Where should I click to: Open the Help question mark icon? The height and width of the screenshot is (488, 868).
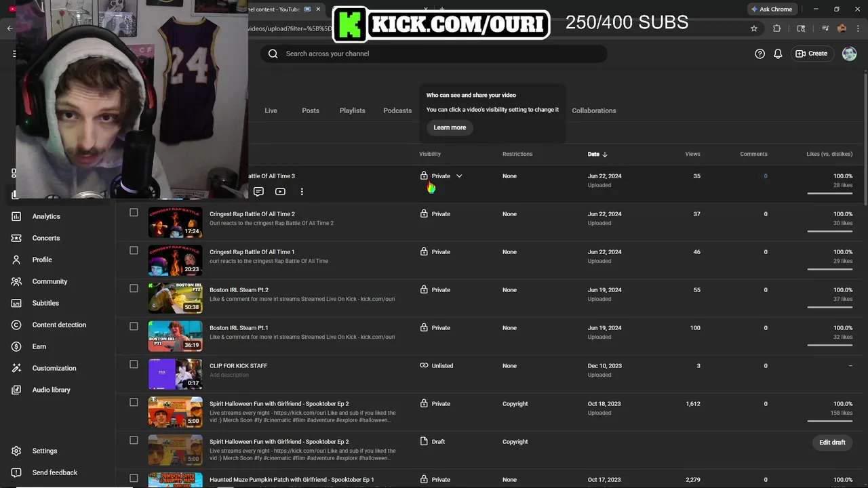[759, 54]
